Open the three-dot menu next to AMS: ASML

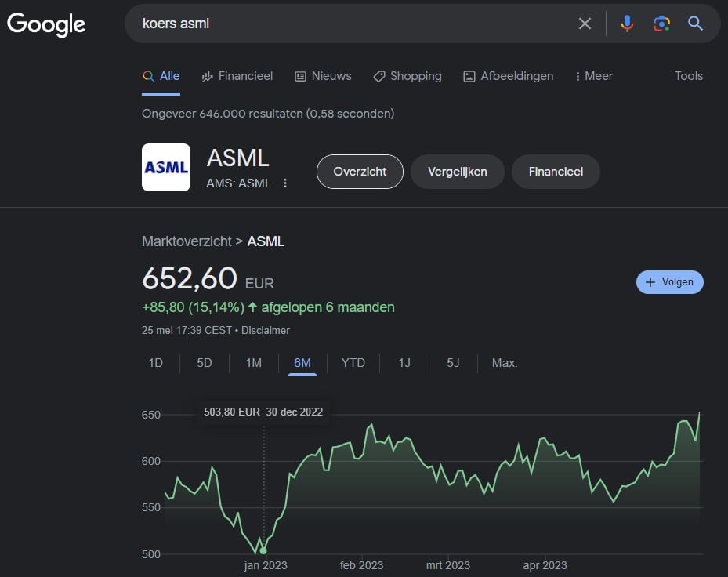[285, 183]
